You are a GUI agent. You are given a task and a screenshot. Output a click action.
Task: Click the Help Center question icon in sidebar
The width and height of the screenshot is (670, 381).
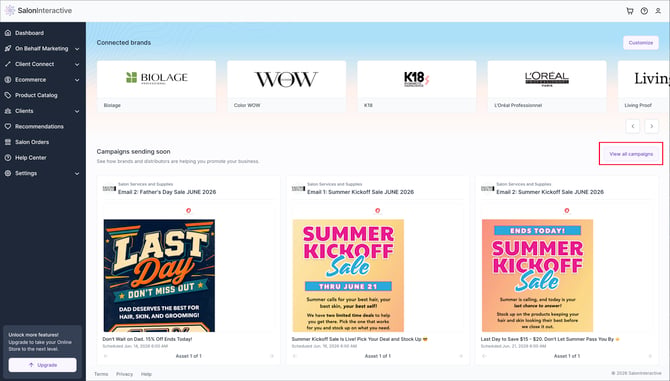[x=8, y=158]
